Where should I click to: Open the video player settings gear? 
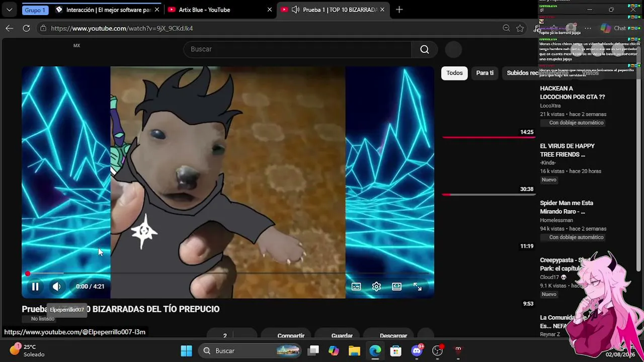click(x=376, y=287)
